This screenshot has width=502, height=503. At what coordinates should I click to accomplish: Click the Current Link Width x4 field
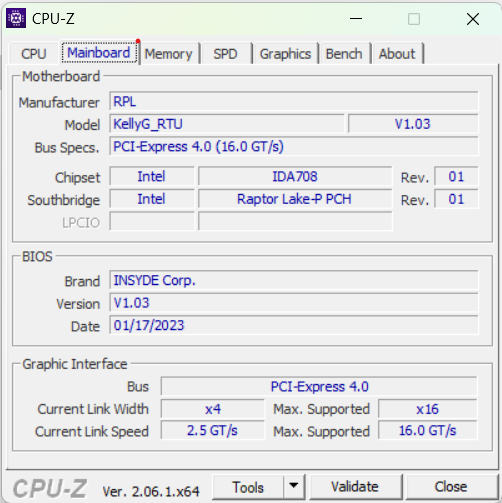tap(213, 409)
